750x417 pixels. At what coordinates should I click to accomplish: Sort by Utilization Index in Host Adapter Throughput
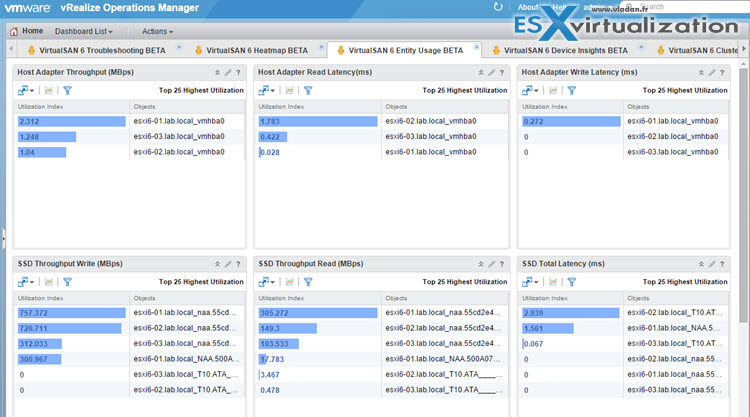(41, 107)
